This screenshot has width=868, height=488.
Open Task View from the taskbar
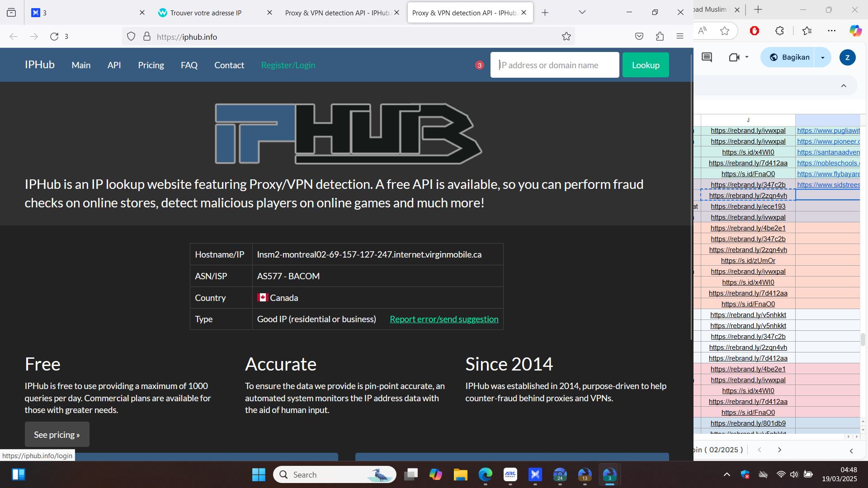coord(411,474)
